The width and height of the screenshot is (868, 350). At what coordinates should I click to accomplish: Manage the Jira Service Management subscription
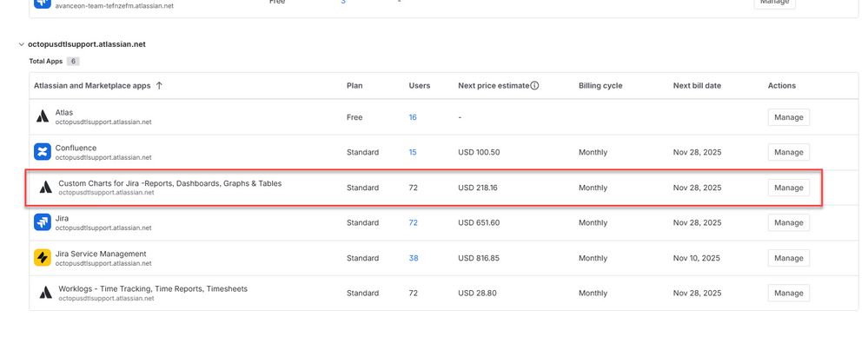[x=788, y=258]
